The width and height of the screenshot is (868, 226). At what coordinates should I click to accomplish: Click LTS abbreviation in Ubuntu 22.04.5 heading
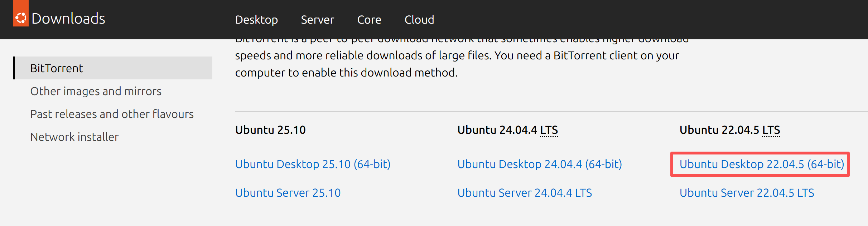(x=771, y=130)
